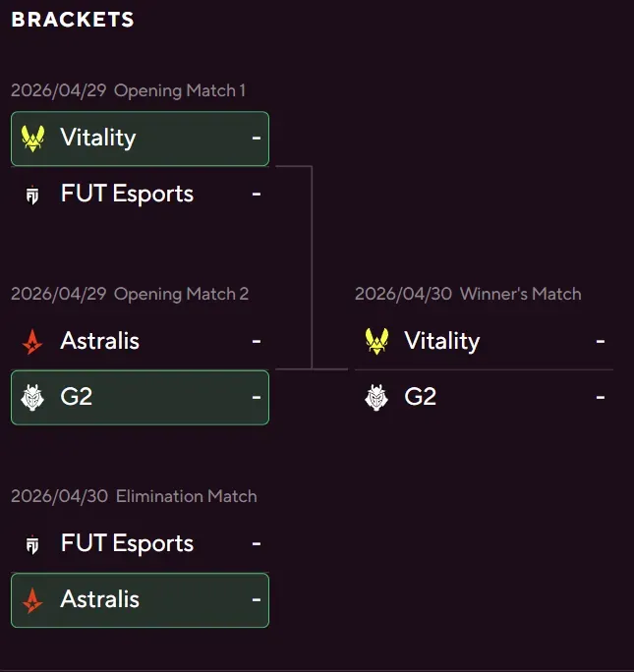
Task: Click G2 logo in Opening Match 2
Action: tap(33, 398)
